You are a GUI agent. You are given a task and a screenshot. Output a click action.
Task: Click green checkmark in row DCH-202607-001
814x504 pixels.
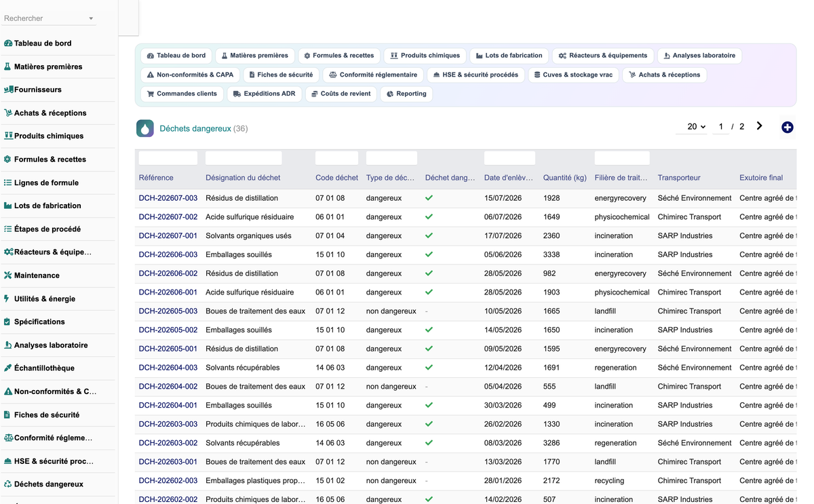pyautogui.click(x=429, y=236)
